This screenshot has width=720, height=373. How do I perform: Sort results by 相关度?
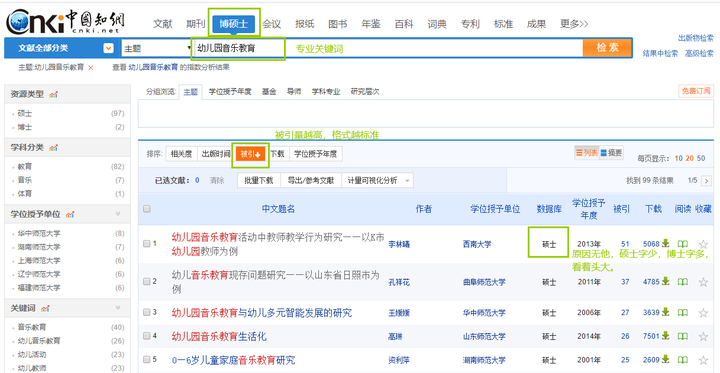pyautogui.click(x=181, y=154)
